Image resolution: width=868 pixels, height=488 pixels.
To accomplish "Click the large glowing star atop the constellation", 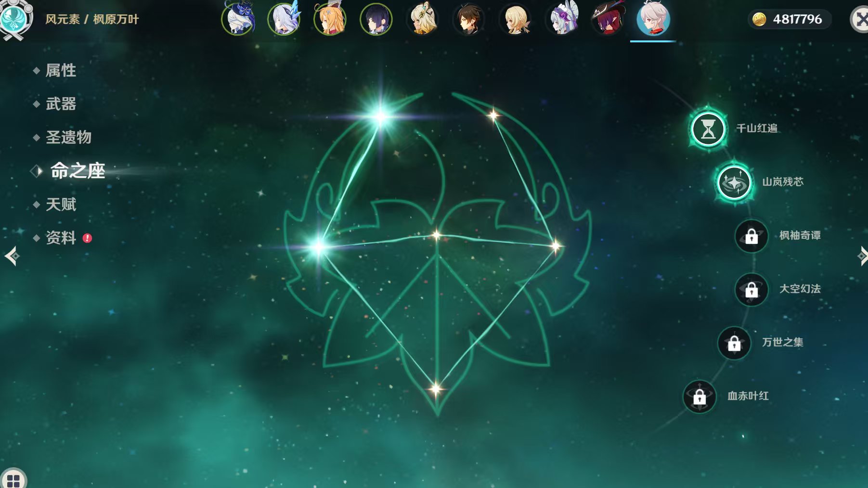I will [x=380, y=116].
